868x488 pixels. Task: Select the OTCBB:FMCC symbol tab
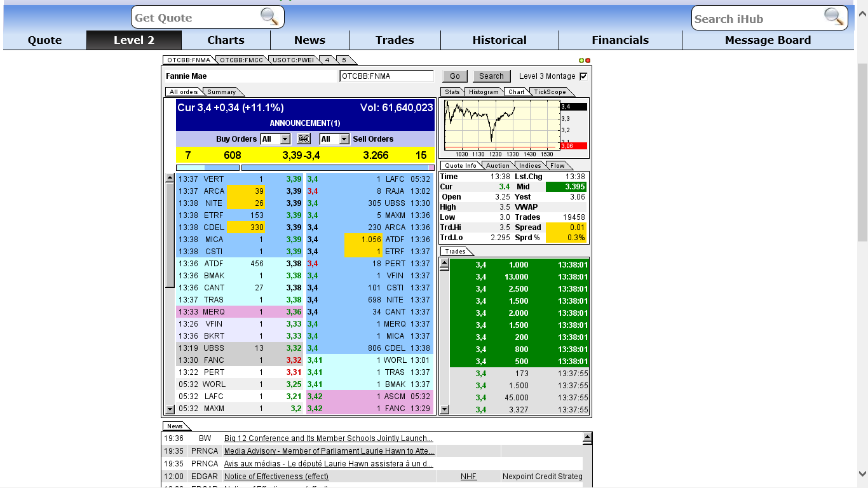point(242,60)
